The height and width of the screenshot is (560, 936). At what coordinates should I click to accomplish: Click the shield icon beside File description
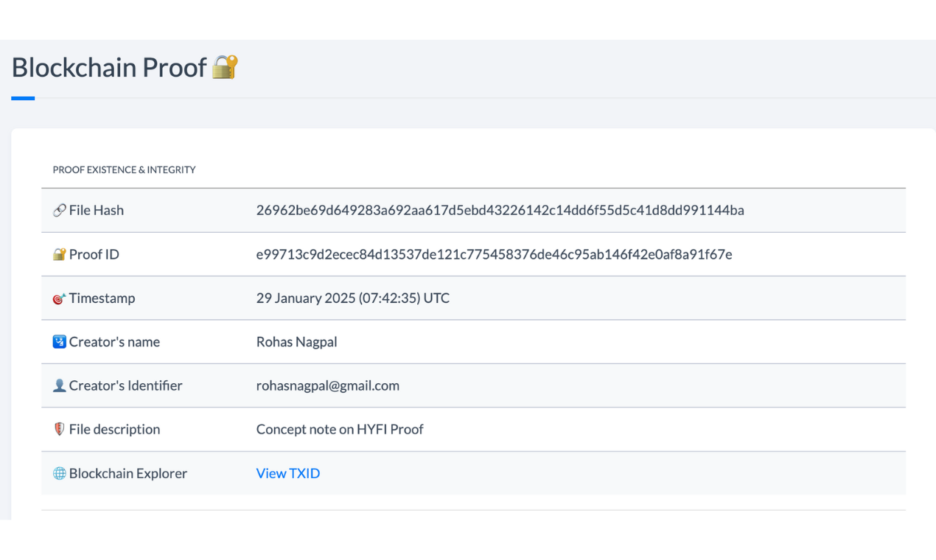pyautogui.click(x=60, y=429)
